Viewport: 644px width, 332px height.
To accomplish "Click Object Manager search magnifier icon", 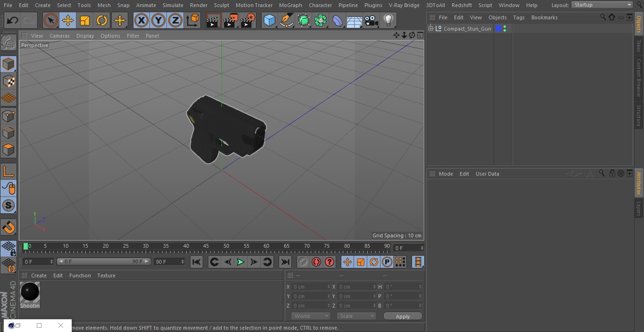I will point(603,17).
